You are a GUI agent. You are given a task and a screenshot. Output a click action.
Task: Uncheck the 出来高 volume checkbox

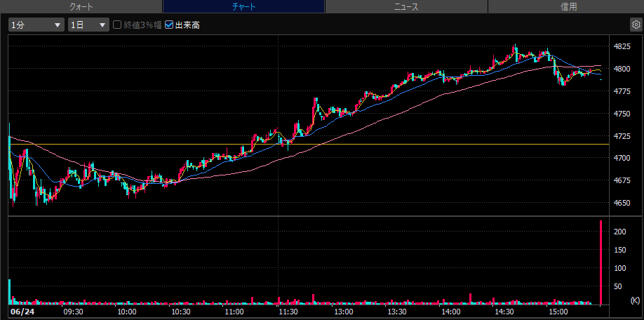(169, 25)
